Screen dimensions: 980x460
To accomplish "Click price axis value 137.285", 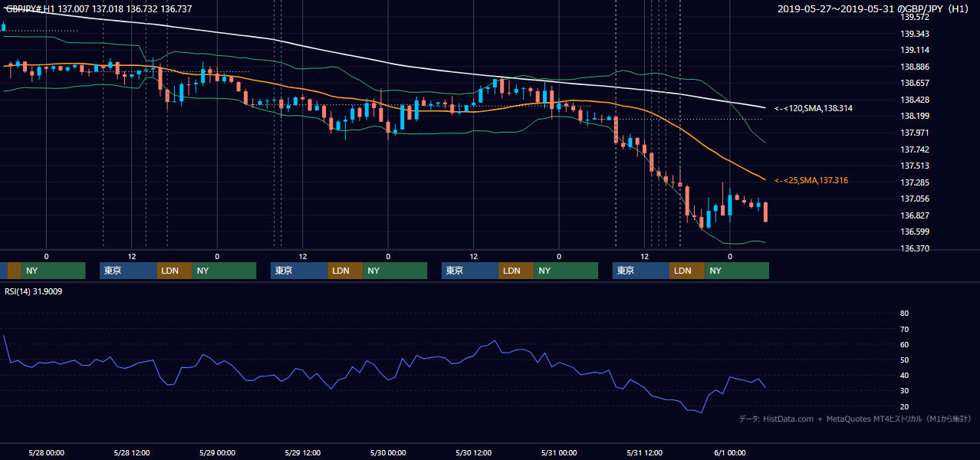I will [915, 182].
